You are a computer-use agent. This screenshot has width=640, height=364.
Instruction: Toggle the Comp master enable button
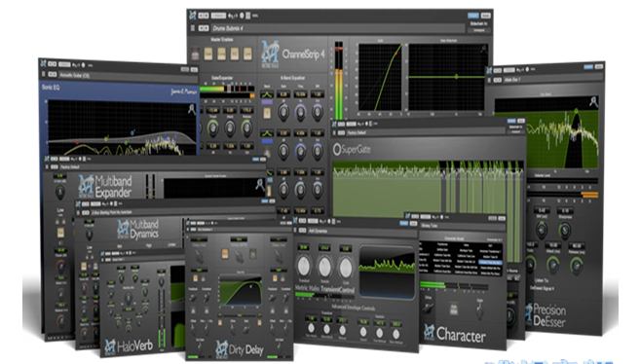221,54
